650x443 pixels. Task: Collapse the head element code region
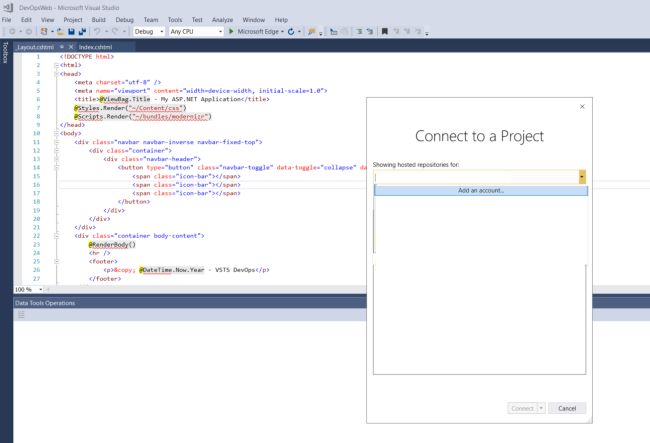coord(56,73)
